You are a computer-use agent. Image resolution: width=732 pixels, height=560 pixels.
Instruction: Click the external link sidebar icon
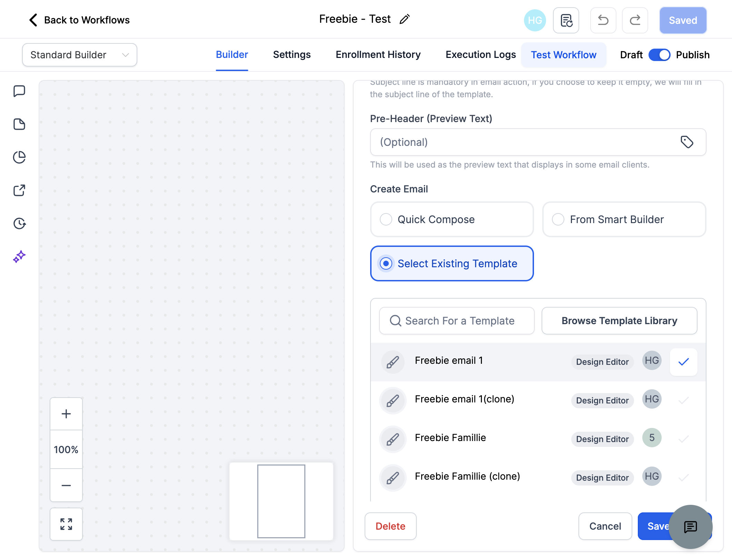pyautogui.click(x=19, y=190)
